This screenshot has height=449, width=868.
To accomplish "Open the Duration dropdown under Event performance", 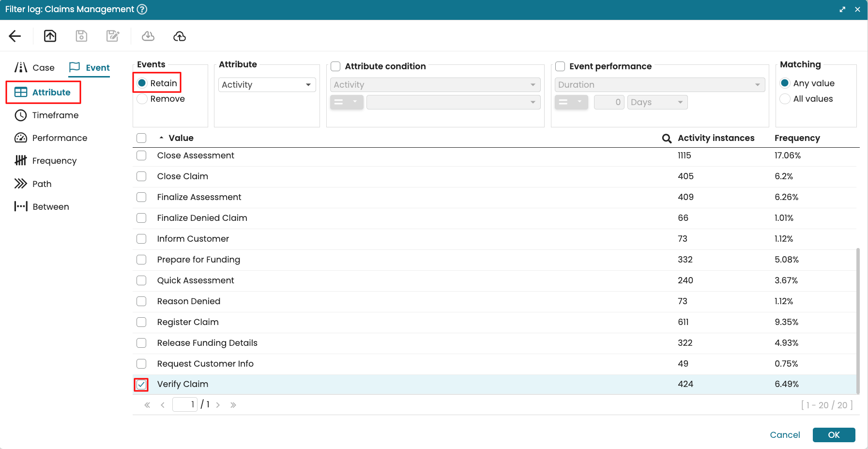I will point(659,85).
